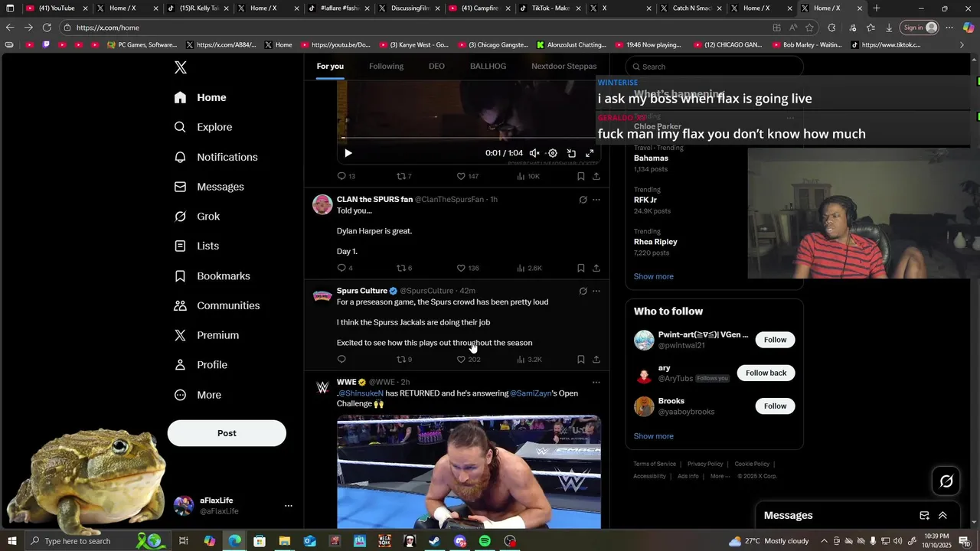Image resolution: width=980 pixels, height=551 pixels.
Task: Open Steam from the taskbar
Action: pyautogui.click(x=434, y=541)
